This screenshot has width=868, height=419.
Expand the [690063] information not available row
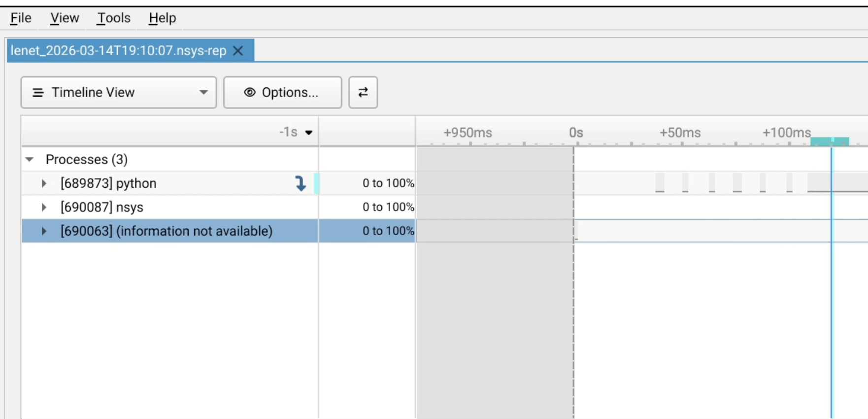[44, 231]
